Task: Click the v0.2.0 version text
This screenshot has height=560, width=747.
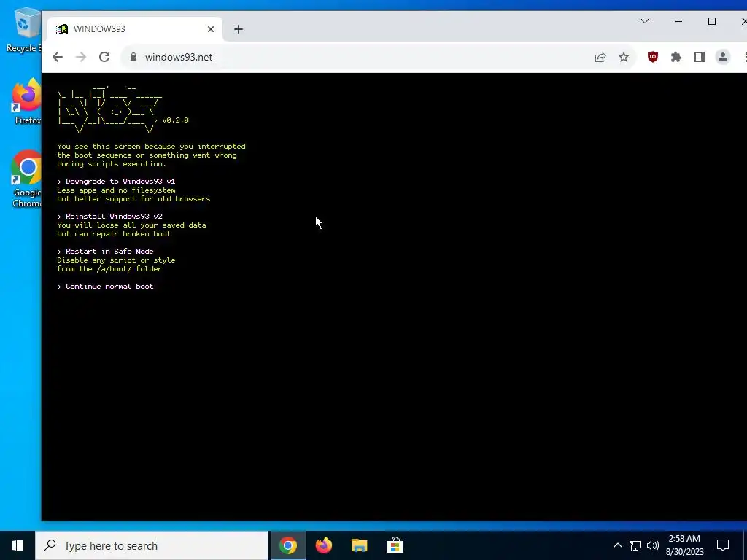Action: pyautogui.click(x=175, y=120)
